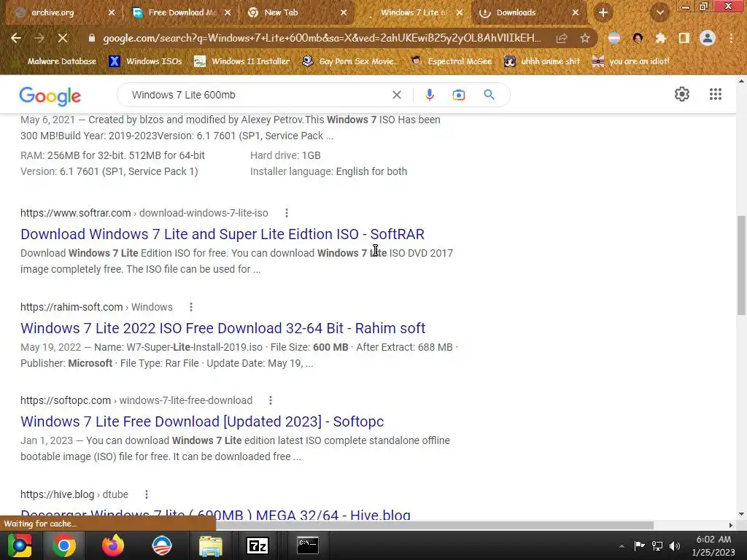The image size is (747, 560).
Task: Open 7-Zip from the taskbar
Action: click(x=258, y=545)
